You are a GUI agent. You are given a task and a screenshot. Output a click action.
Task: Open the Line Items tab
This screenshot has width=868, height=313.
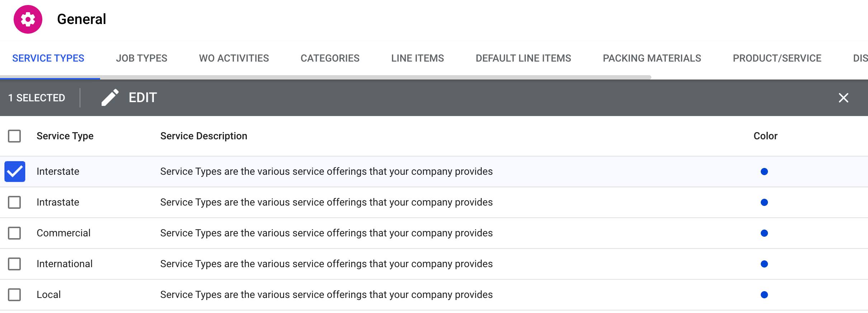[x=418, y=58]
